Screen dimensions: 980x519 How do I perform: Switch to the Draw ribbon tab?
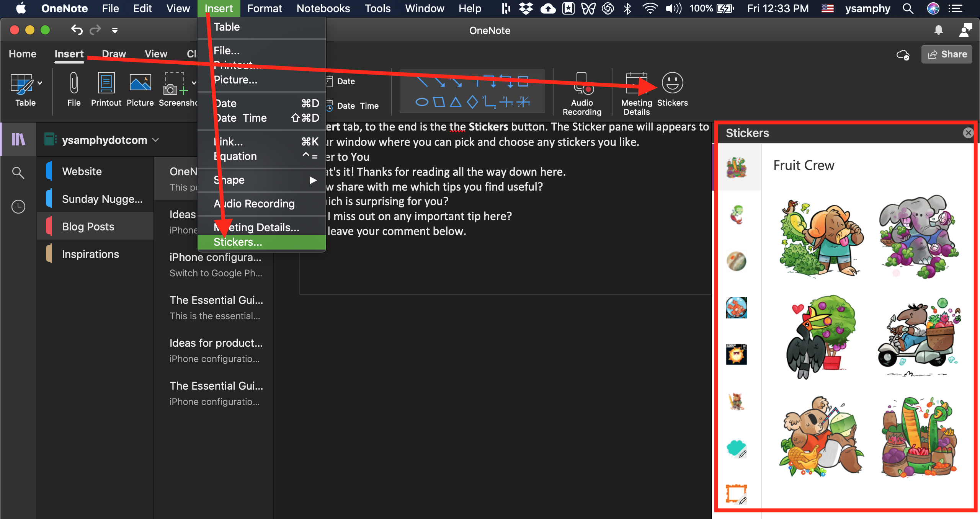point(114,54)
